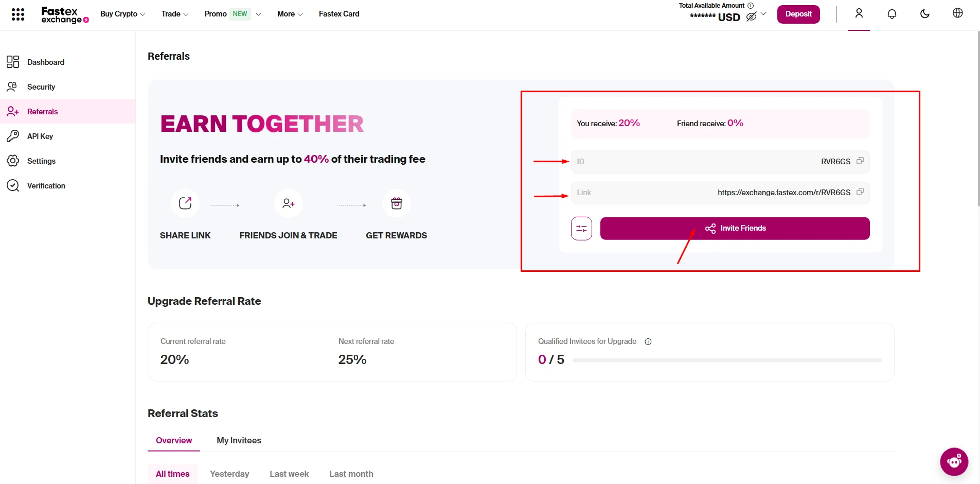The image size is (980, 484).
Task: Click the Qualified Invitees progress bar
Action: pos(726,360)
